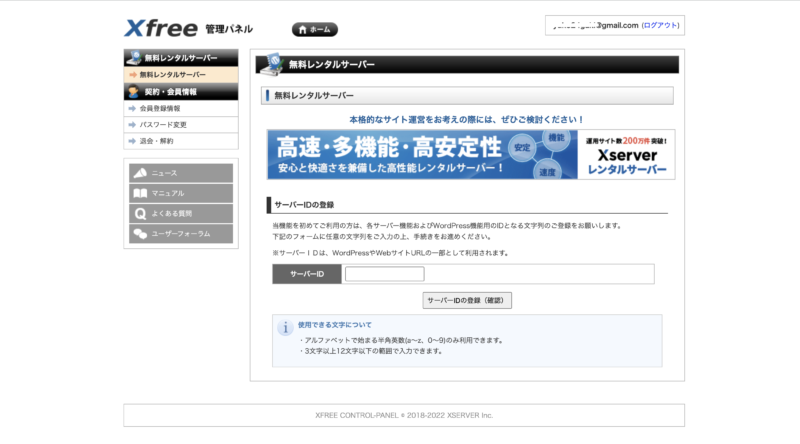This screenshot has height=444, width=800.
Task: Click the info icon beside 使用できる文字について
Action: (x=285, y=328)
